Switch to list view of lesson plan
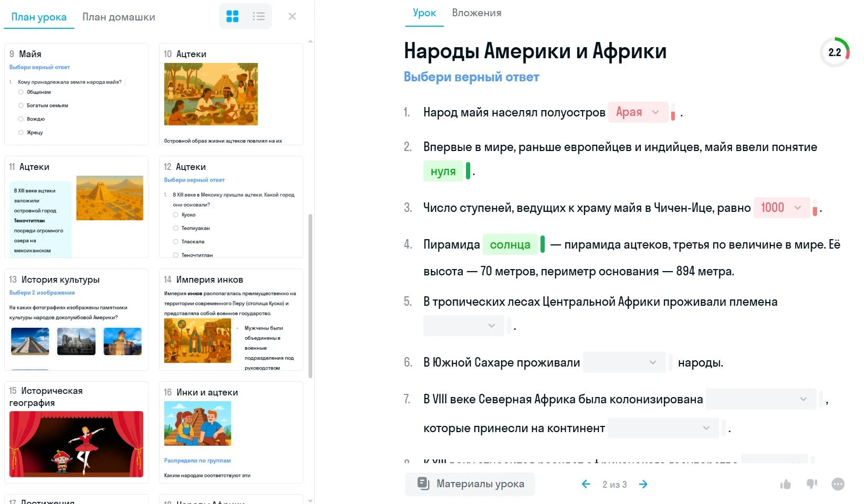 pos(258,16)
